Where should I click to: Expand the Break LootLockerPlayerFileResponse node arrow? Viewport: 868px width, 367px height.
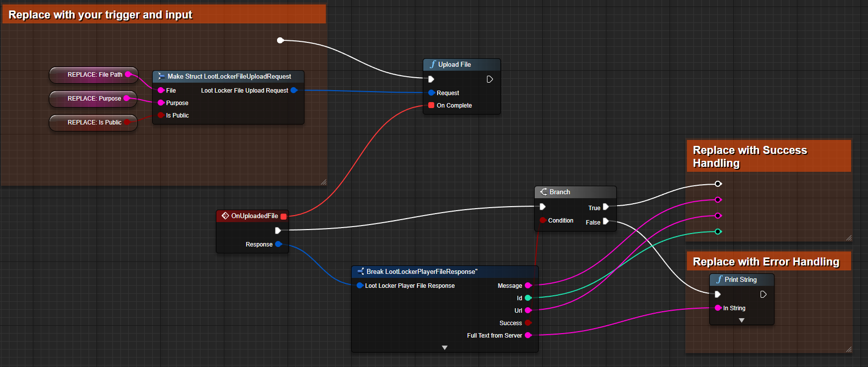click(445, 348)
